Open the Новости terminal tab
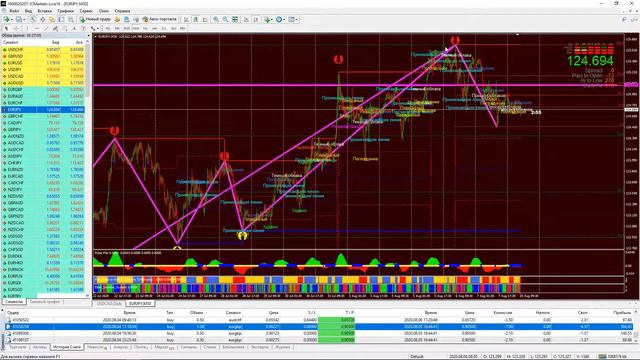640x360 pixels. click(96, 347)
